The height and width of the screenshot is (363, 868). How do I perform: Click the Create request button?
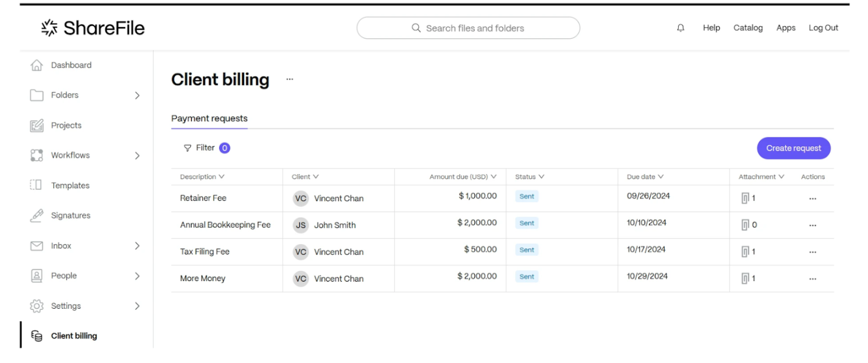click(x=793, y=148)
